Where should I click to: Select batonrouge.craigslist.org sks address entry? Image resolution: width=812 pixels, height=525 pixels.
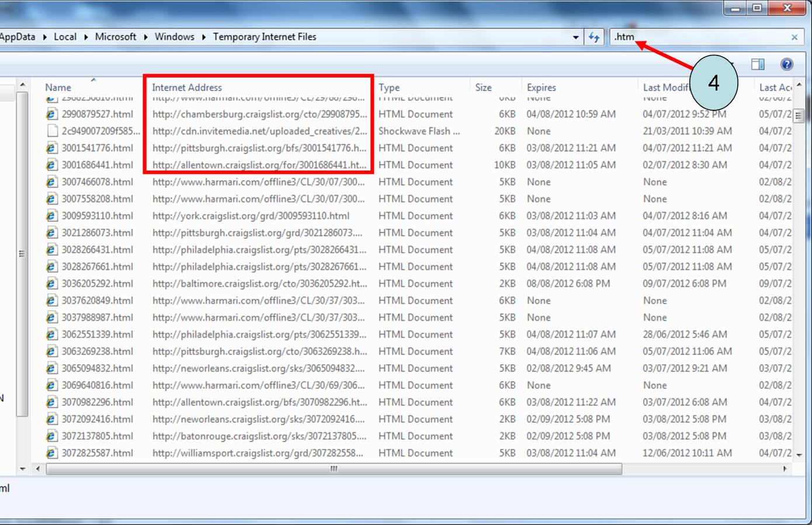click(x=260, y=436)
